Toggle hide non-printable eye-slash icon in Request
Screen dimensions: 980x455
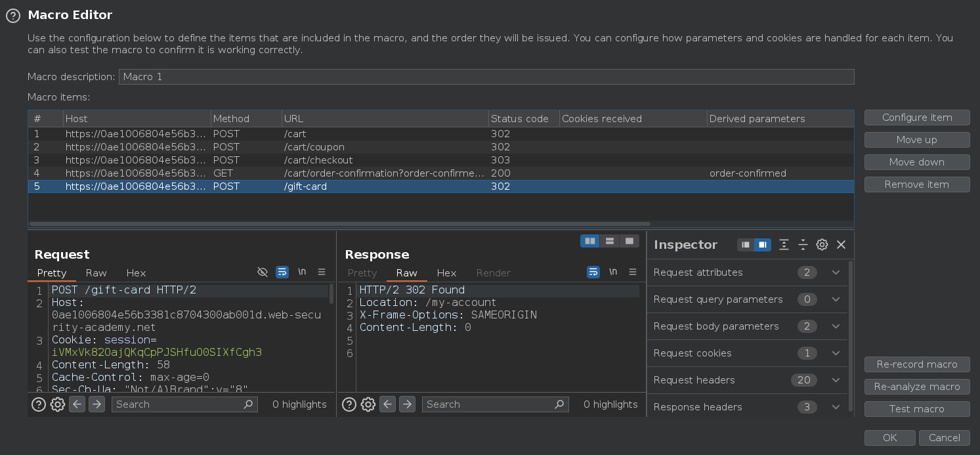263,272
